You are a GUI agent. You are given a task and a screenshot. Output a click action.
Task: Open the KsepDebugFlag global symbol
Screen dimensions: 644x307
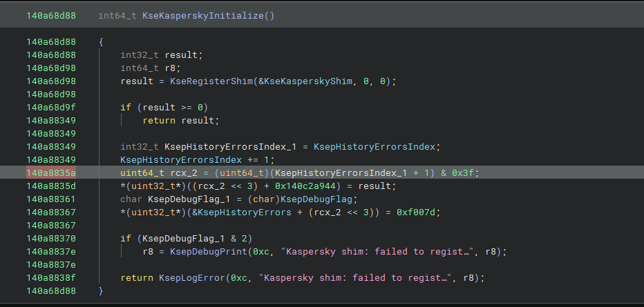coord(316,199)
